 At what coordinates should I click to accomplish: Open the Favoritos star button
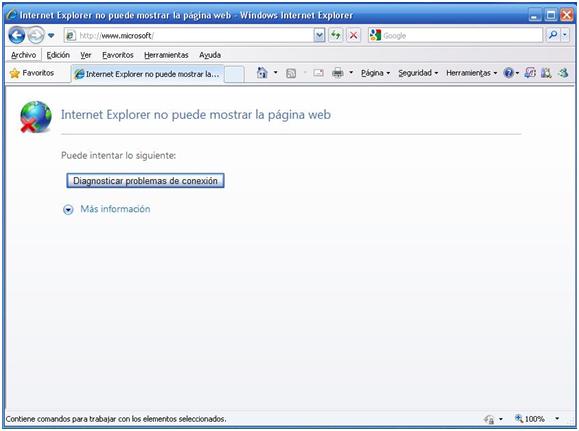coord(32,73)
